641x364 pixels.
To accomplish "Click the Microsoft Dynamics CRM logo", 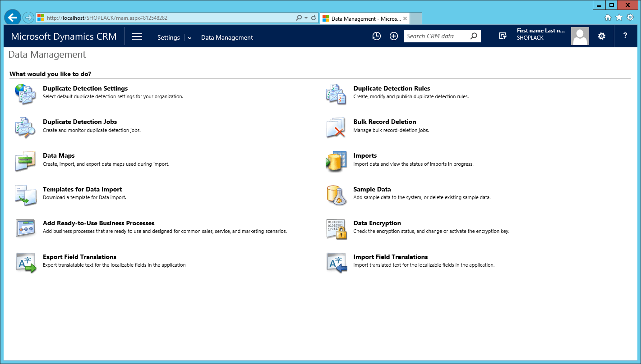I will point(64,36).
